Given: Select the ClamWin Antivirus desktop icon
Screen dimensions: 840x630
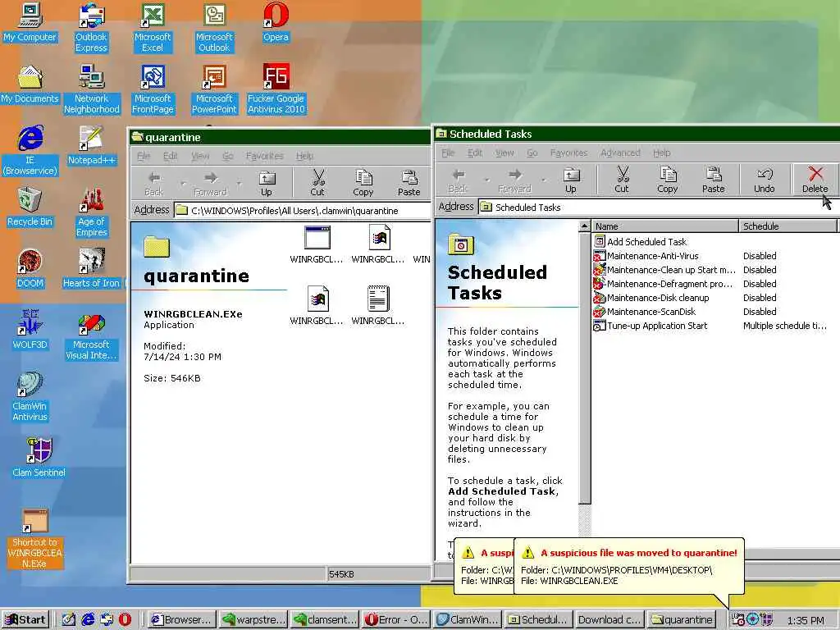Looking at the screenshot, I should [30, 396].
